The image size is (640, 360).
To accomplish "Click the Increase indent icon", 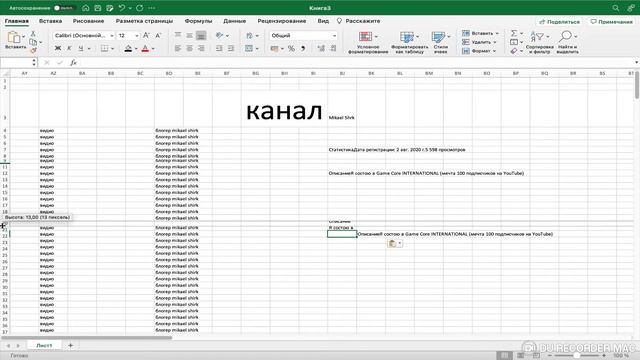I will (231, 49).
